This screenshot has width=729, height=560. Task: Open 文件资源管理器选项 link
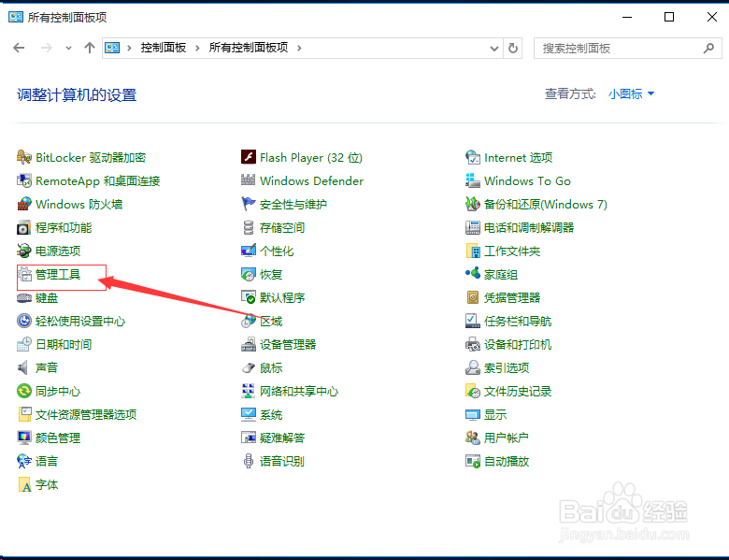tap(86, 414)
